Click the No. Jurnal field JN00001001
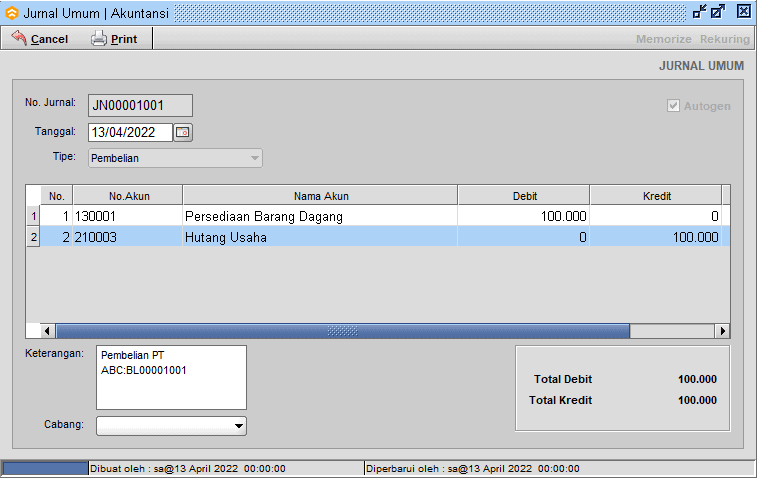The height and width of the screenshot is (478, 757). click(140, 105)
